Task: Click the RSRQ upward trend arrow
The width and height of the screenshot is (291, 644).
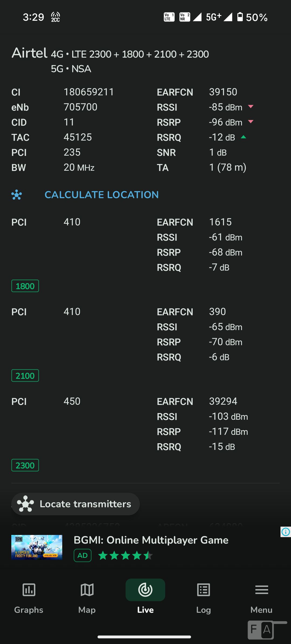Action: 244,137
